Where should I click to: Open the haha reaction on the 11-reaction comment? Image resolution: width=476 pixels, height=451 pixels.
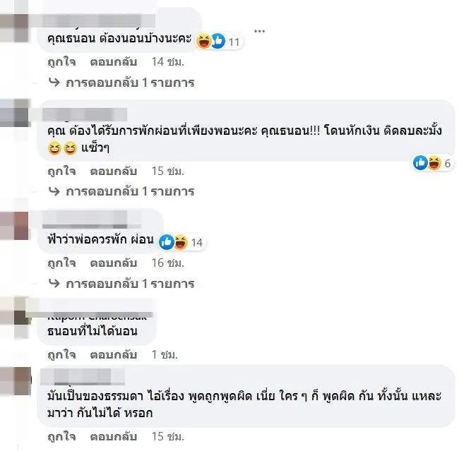point(203,41)
